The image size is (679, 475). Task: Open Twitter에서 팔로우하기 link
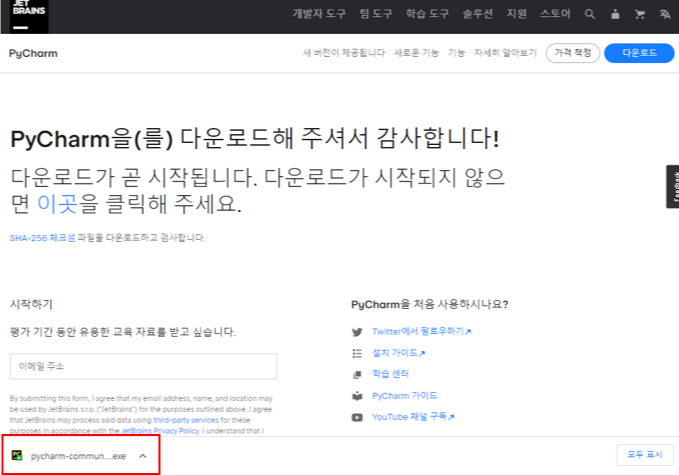pyautogui.click(x=421, y=332)
